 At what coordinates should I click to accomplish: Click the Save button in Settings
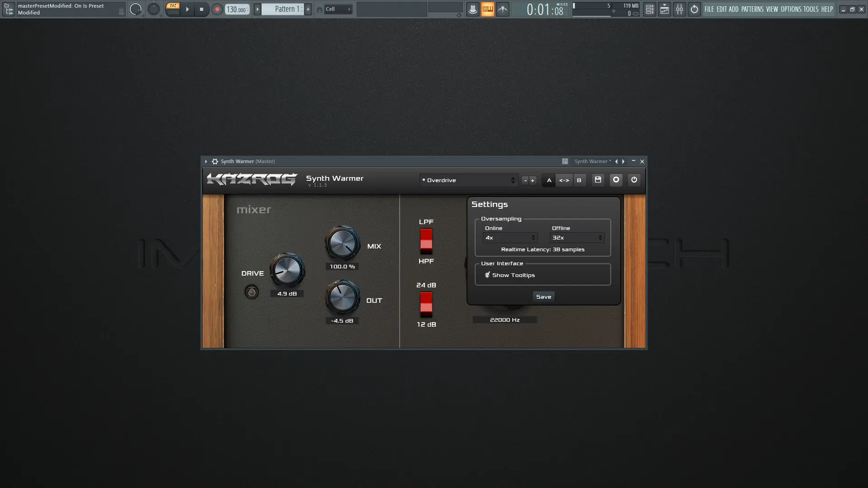[x=543, y=297]
